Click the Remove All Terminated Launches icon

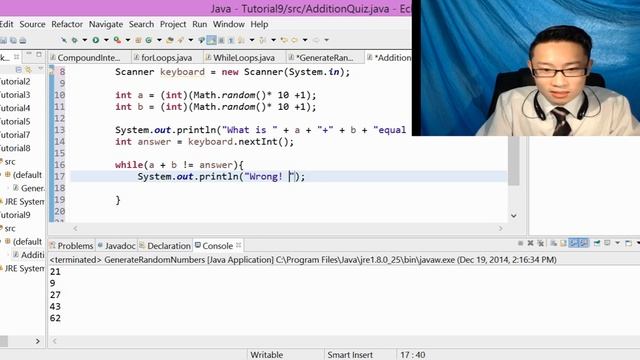point(541,243)
